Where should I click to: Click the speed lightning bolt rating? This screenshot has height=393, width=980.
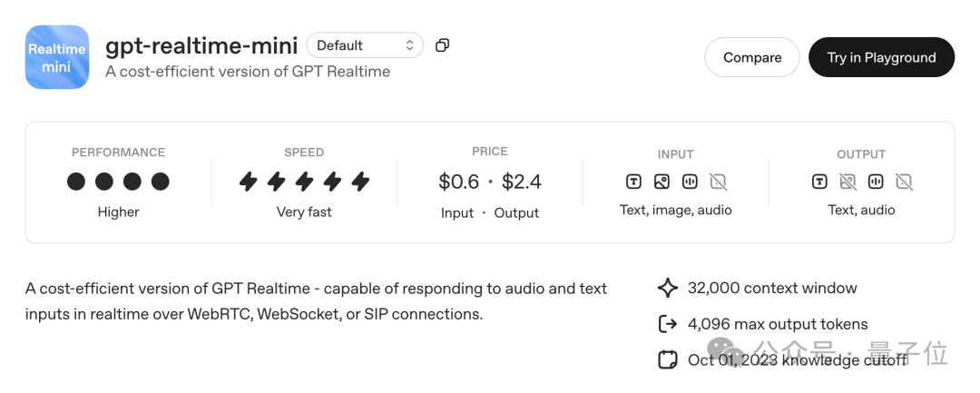pos(304,182)
